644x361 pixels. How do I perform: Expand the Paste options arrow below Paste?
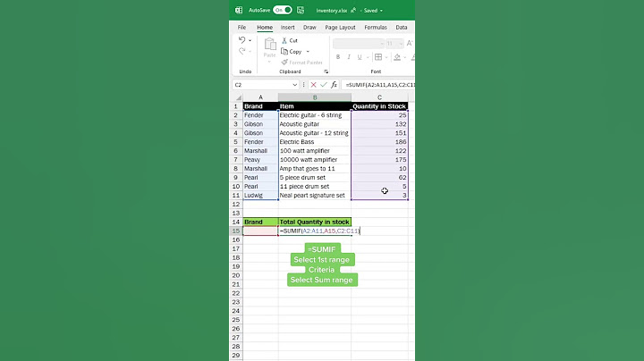click(x=269, y=62)
